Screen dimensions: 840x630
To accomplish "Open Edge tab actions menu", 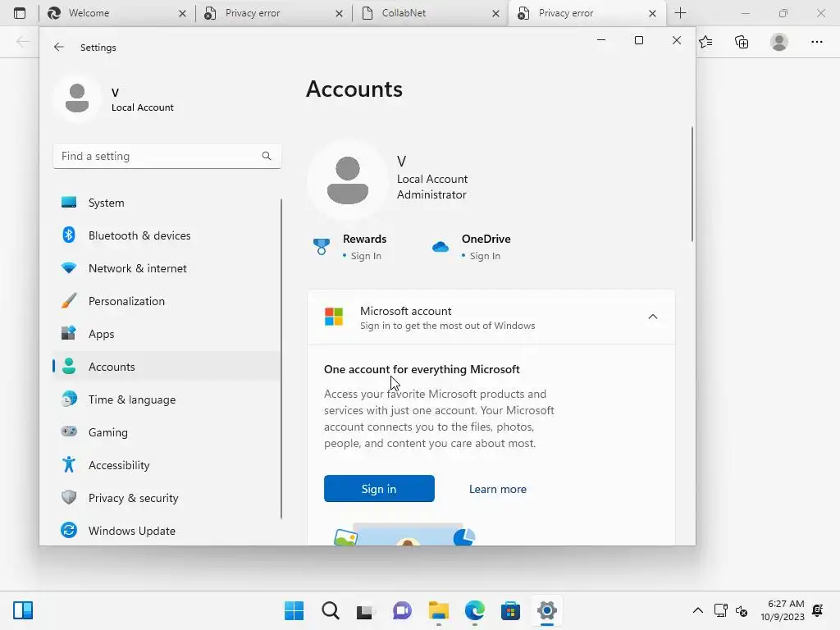I will [20, 13].
